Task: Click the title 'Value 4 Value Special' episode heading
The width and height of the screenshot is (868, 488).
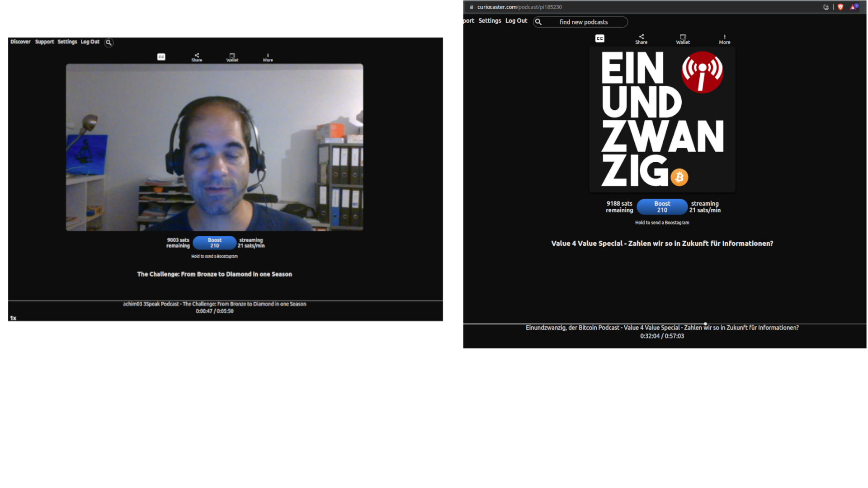Action: tap(662, 244)
